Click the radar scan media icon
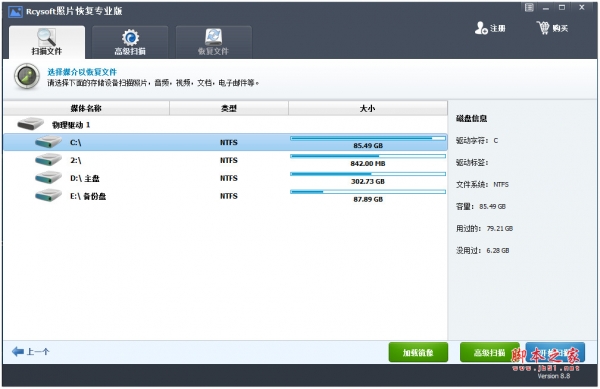Screen dimensions: 600x389 click(x=27, y=76)
